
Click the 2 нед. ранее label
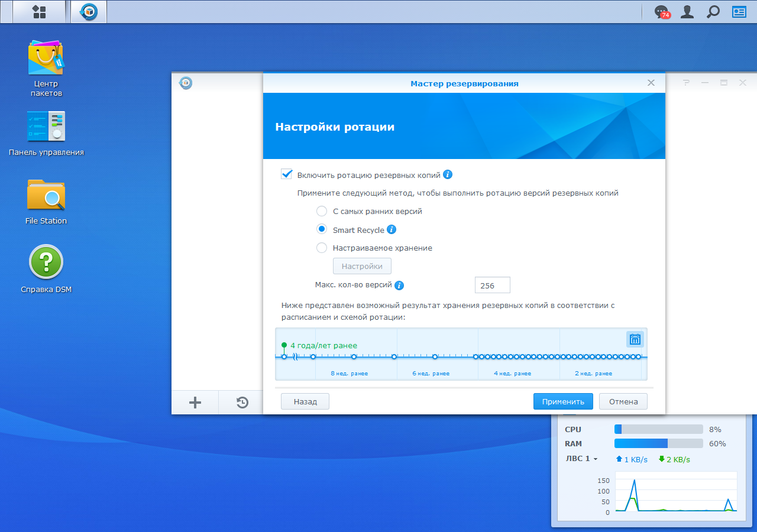[x=594, y=374]
